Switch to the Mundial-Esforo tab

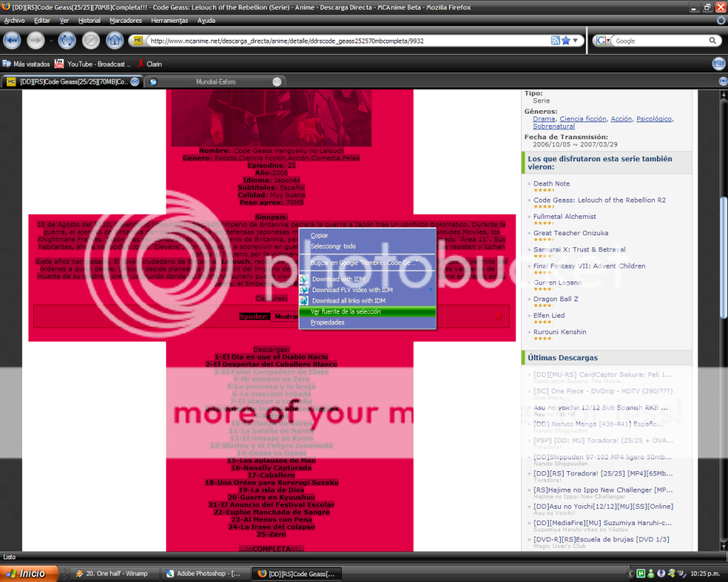(215, 82)
